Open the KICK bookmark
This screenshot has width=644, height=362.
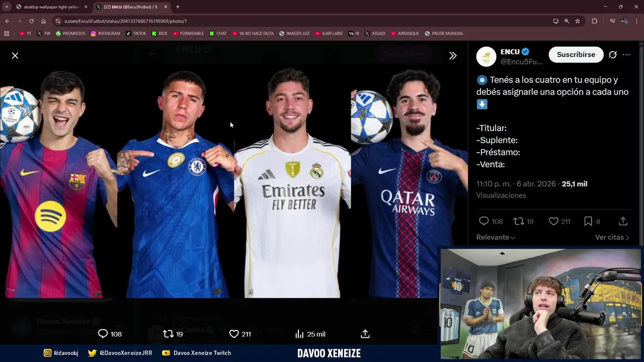click(159, 34)
